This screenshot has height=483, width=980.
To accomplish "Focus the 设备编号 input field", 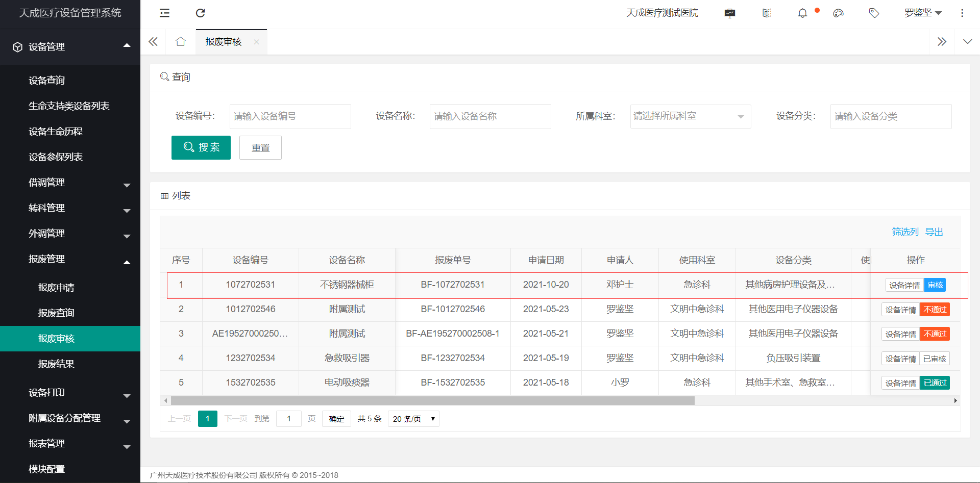I will tap(290, 116).
